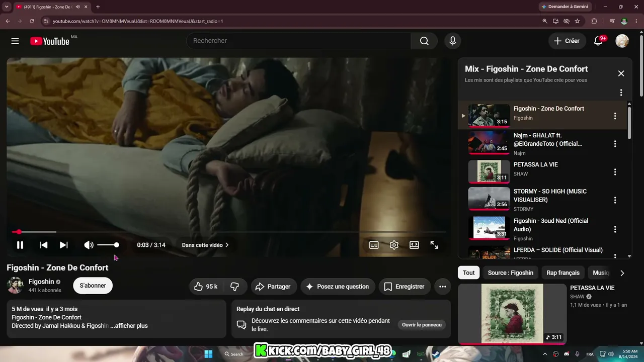Dislike the video

click(235, 287)
